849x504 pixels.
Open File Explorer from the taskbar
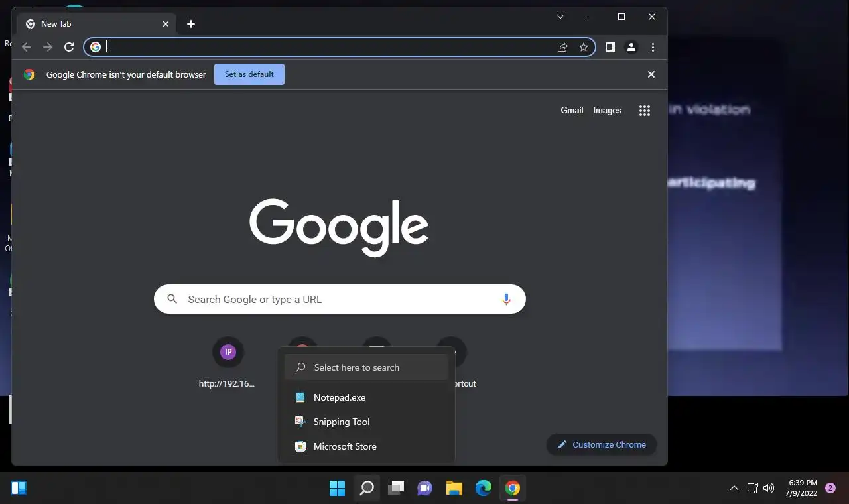(454, 489)
